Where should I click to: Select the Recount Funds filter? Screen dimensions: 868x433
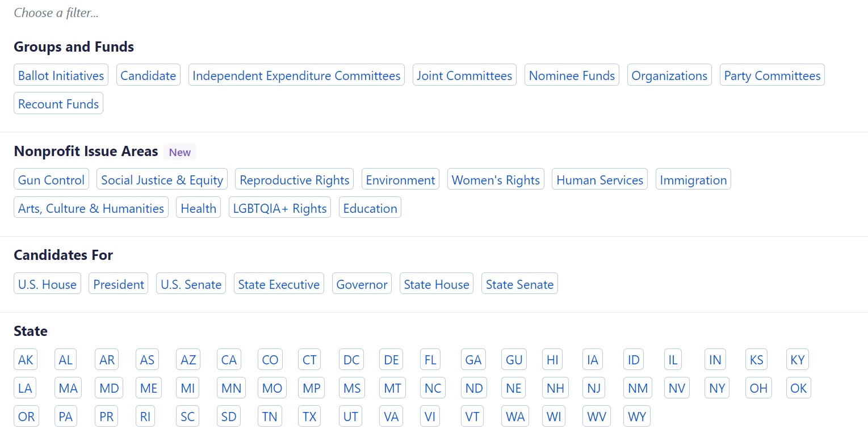pos(58,103)
